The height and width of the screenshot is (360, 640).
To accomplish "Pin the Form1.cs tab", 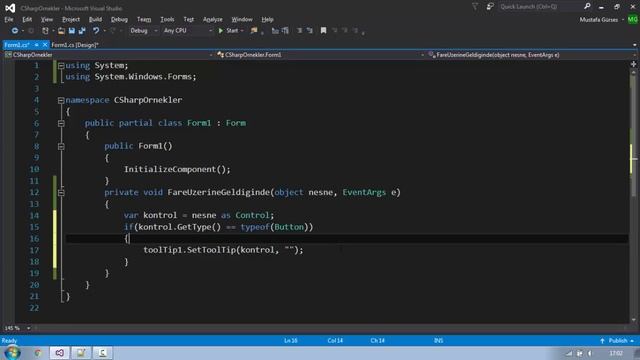I will [37, 45].
